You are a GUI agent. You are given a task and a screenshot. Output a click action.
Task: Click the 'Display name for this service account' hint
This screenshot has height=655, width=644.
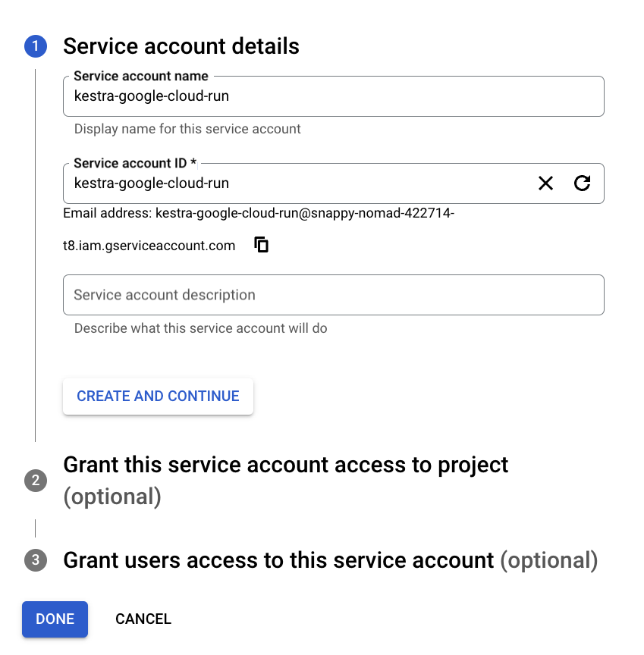pyautogui.click(x=187, y=129)
